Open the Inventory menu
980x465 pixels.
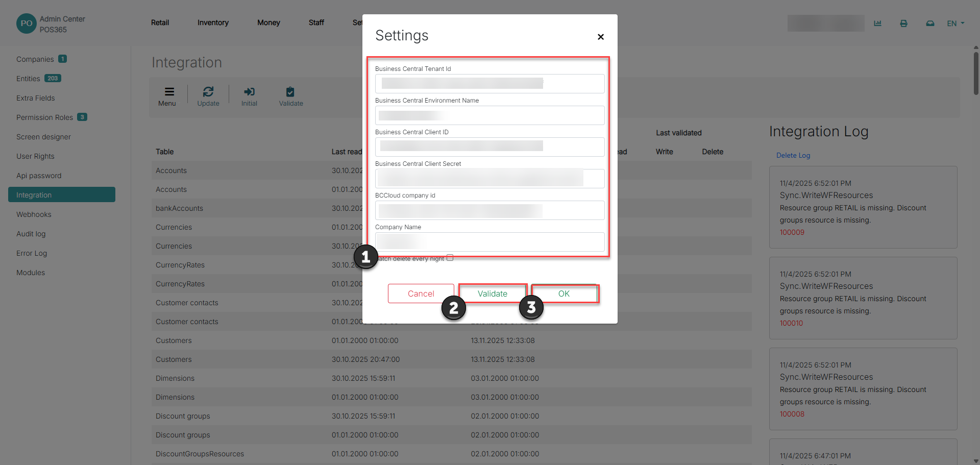point(213,22)
